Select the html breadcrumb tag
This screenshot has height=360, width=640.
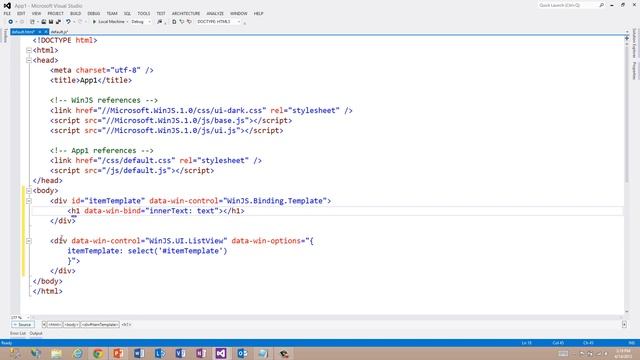pyautogui.click(x=55, y=324)
